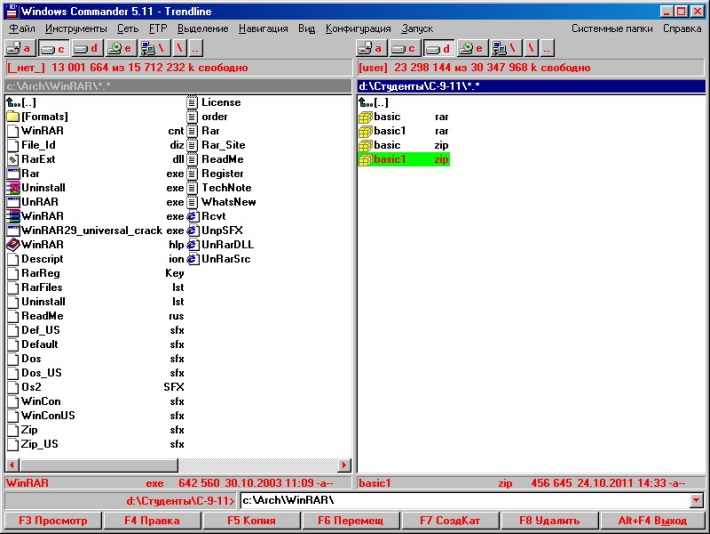Screen dimensions: 710x534
Task: Select RarExt dll file
Action: point(96,159)
